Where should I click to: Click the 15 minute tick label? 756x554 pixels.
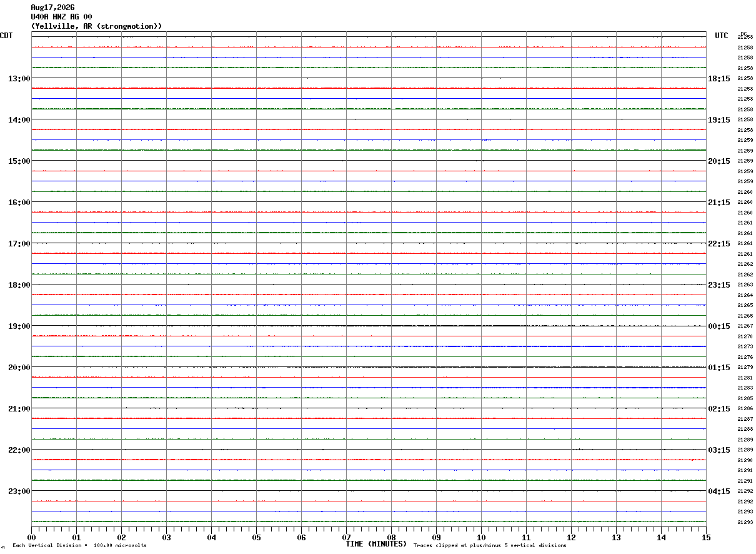[706, 537]
